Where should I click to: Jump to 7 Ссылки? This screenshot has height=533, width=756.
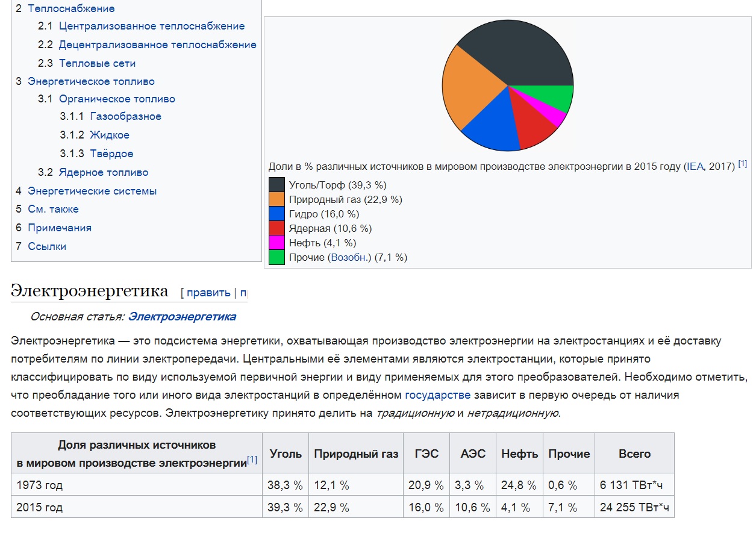click(x=41, y=246)
